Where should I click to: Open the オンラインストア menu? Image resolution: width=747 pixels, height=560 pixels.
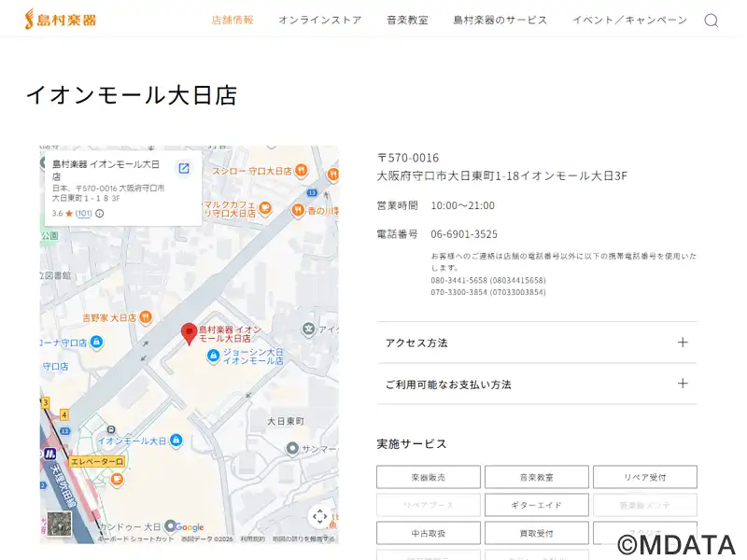319,20
